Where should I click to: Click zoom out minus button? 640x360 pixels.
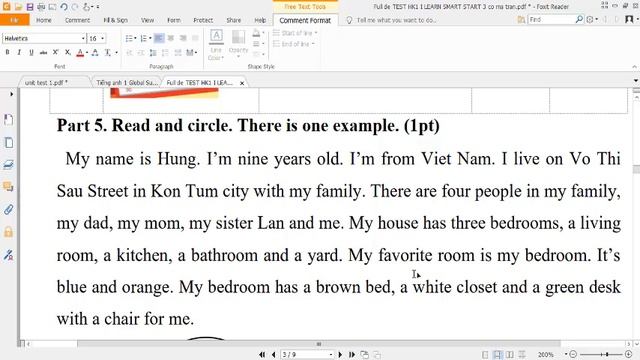tap(573, 355)
